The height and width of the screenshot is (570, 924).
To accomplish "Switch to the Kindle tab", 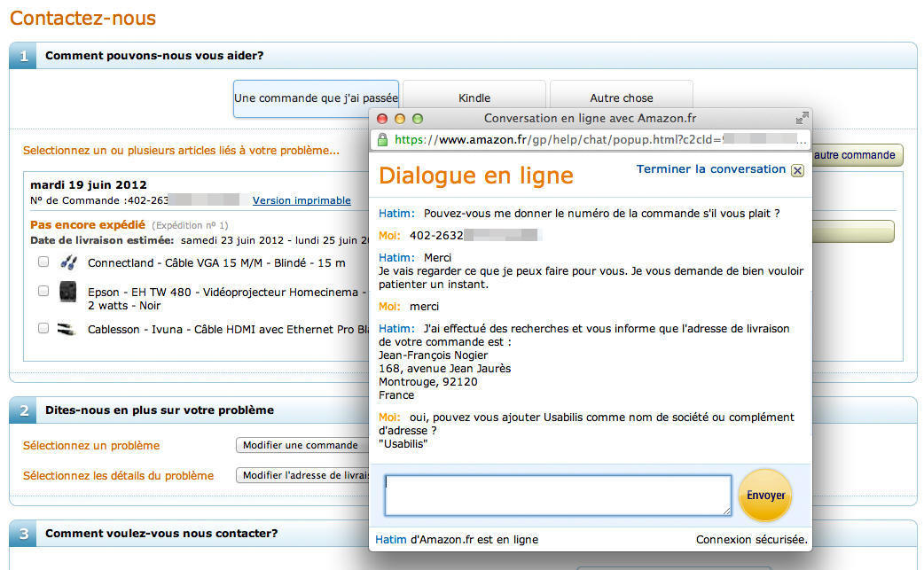I will pos(474,98).
